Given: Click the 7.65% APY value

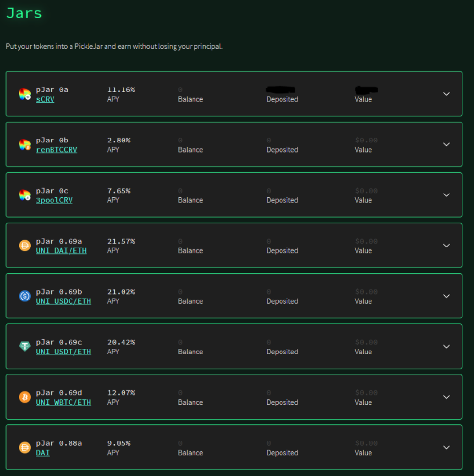Looking at the screenshot, I should pos(119,191).
